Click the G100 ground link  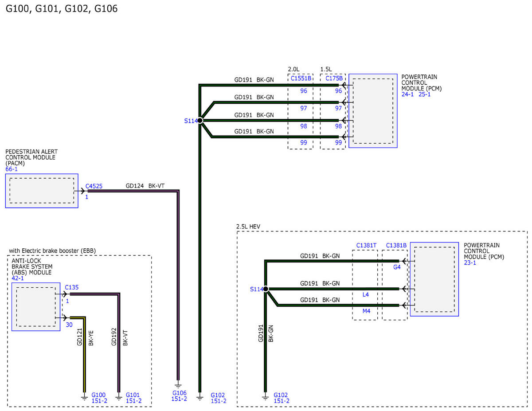(x=98, y=395)
